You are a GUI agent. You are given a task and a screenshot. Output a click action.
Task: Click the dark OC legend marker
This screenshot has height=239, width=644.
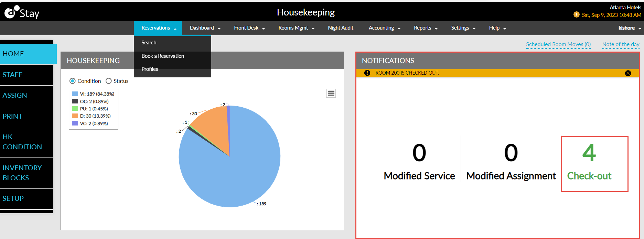75,101
